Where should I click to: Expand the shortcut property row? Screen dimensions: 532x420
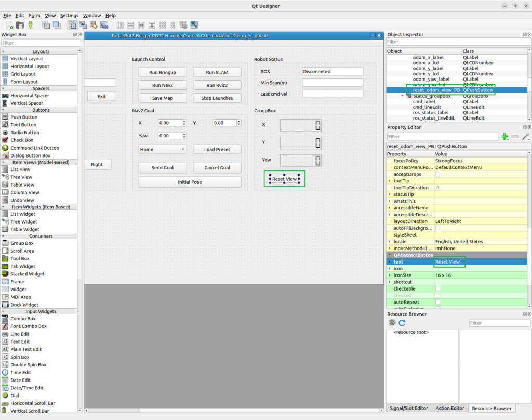tap(390, 282)
